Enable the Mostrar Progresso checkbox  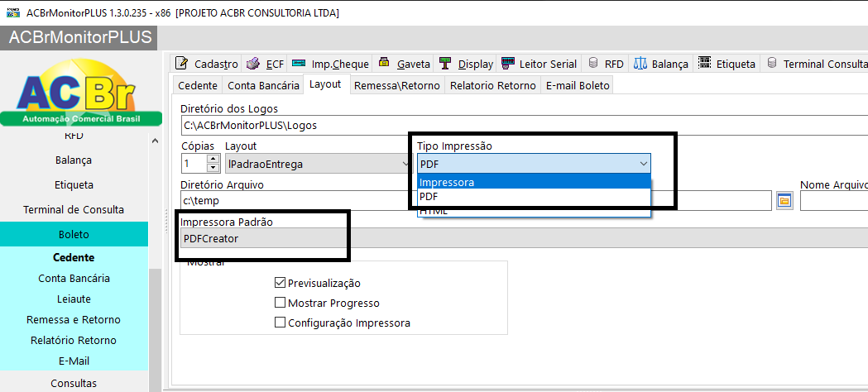[x=280, y=303]
